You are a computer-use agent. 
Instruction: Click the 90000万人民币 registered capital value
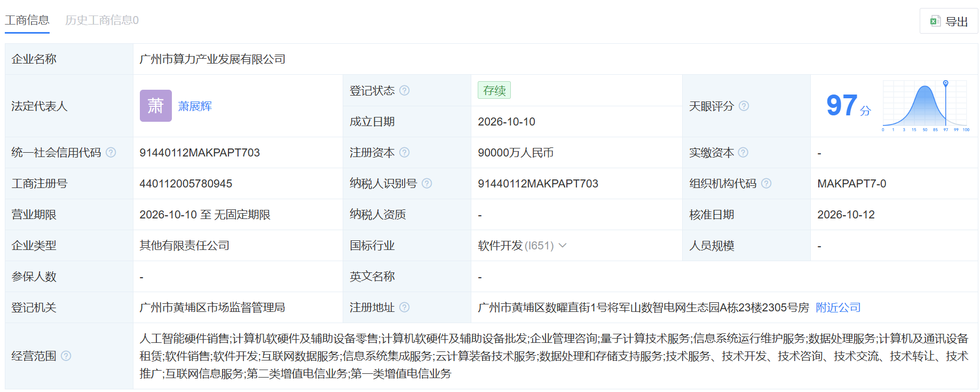(516, 153)
